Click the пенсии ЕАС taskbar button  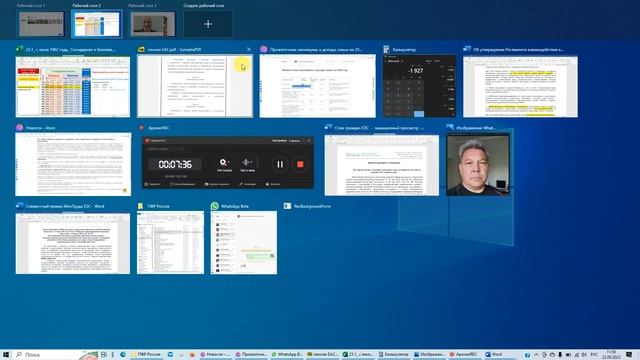coord(322,355)
